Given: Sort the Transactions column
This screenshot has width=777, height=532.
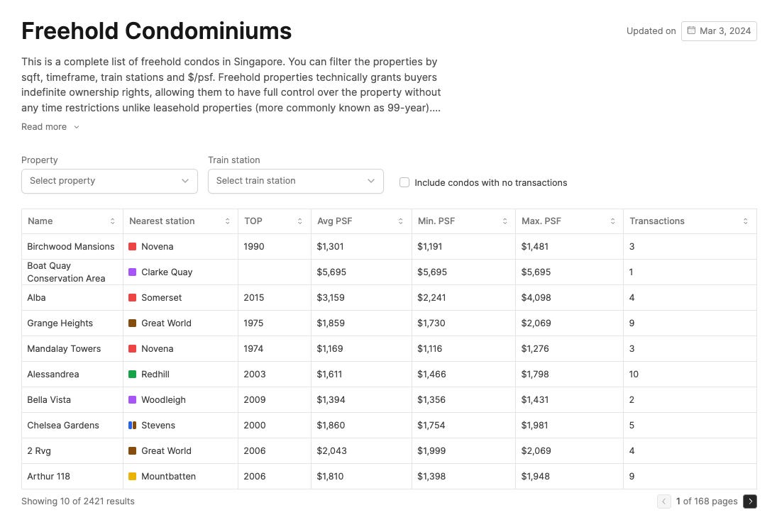Looking at the screenshot, I should (x=745, y=221).
